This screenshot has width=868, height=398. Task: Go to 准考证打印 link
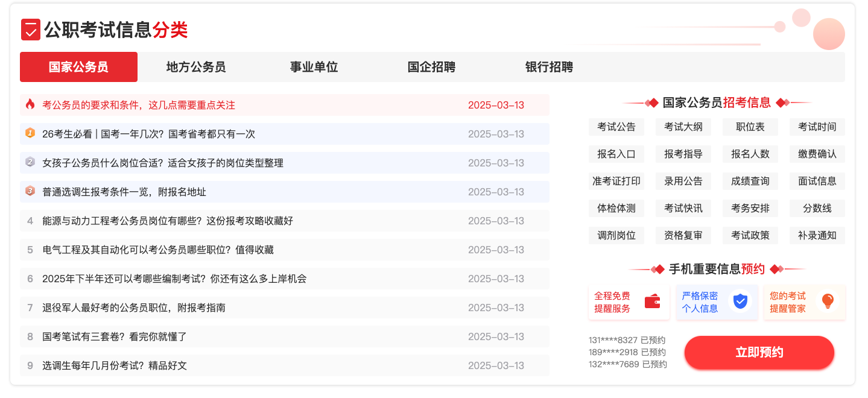pyautogui.click(x=616, y=181)
